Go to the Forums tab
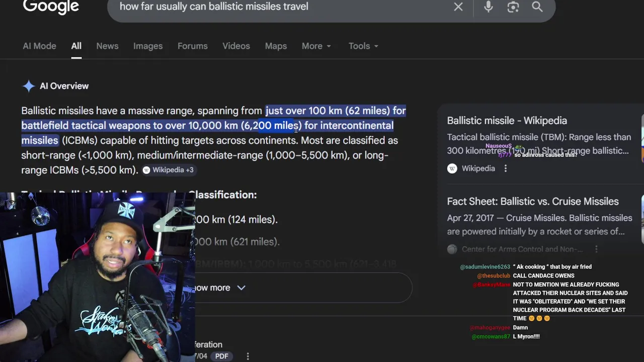This screenshot has width=644, height=362. (x=192, y=46)
